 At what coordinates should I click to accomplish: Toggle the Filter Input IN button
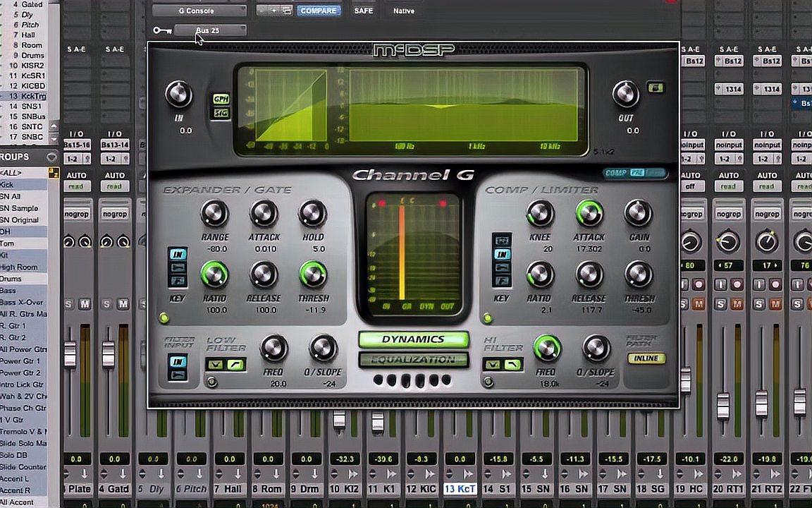point(178,361)
